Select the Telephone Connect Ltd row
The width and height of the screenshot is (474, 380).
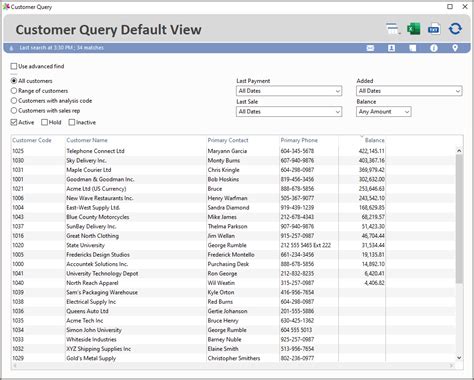point(233,151)
